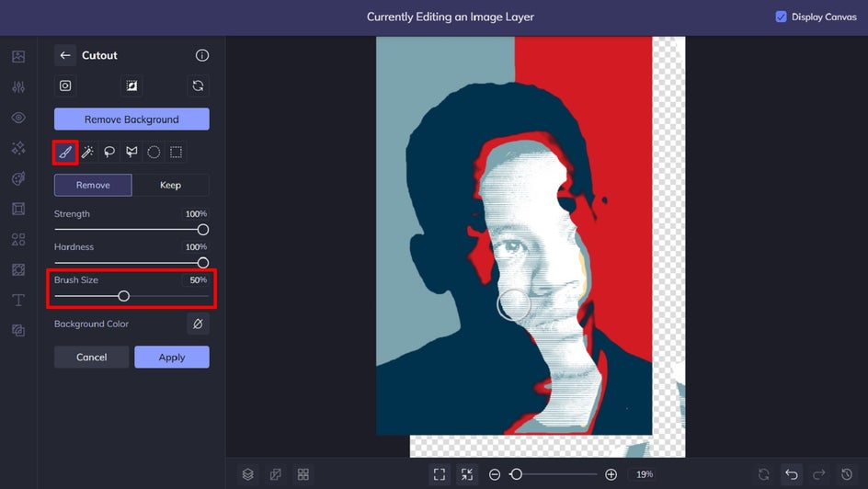
Task: Click the subject selection icon under Cutout
Action: (65, 85)
